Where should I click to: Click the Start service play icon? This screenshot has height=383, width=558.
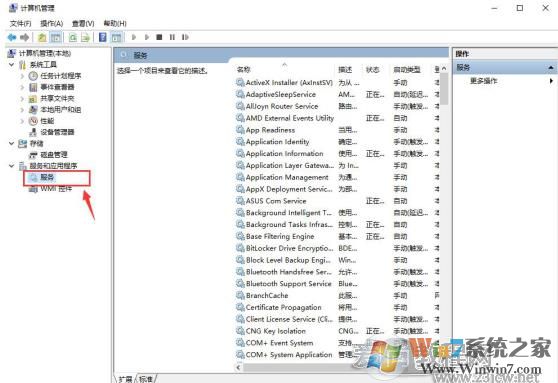click(134, 37)
